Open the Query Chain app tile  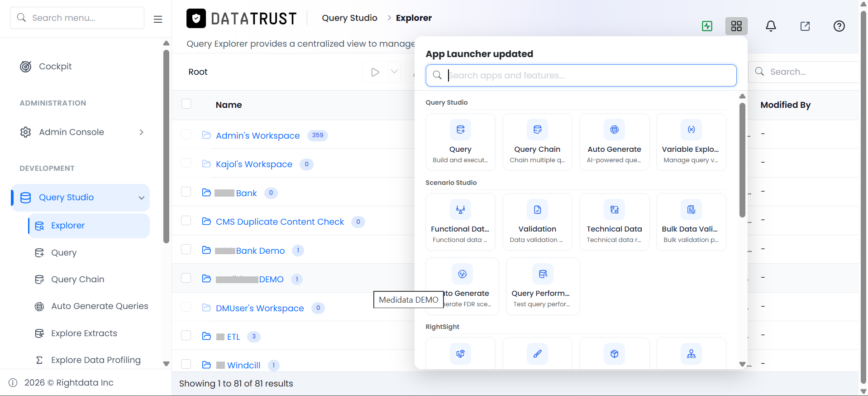tap(537, 142)
